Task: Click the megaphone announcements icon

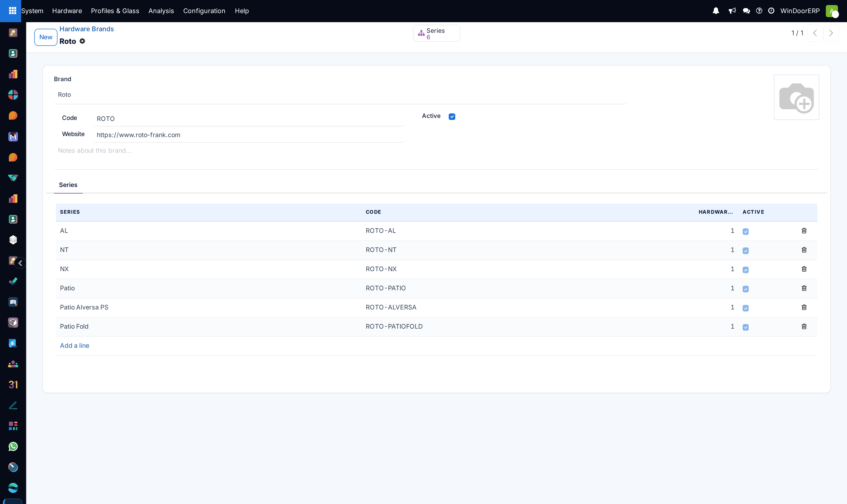Action: pyautogui.click(x=732, y=11)
